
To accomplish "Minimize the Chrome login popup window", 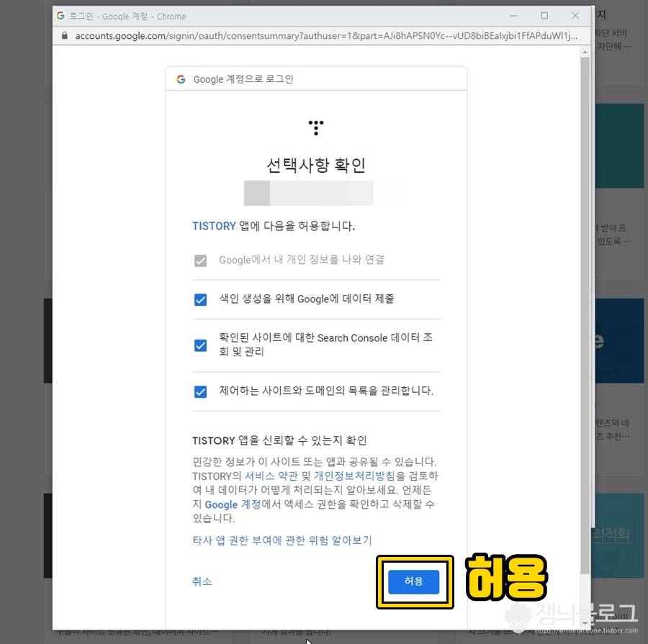I will tap(513, 16).
